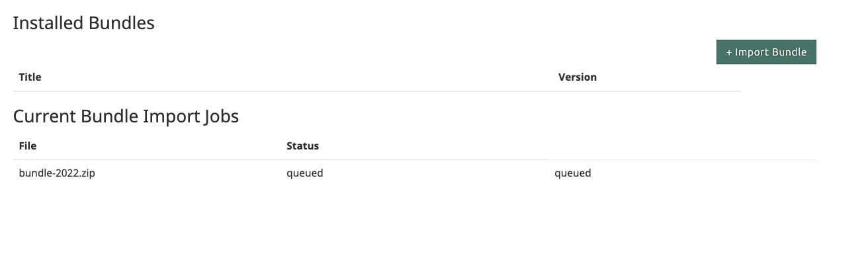Image resolution: width=868 pixels, height=258 pixels.
Task: Click the + Import Bundle button
Action: (766, 52)
